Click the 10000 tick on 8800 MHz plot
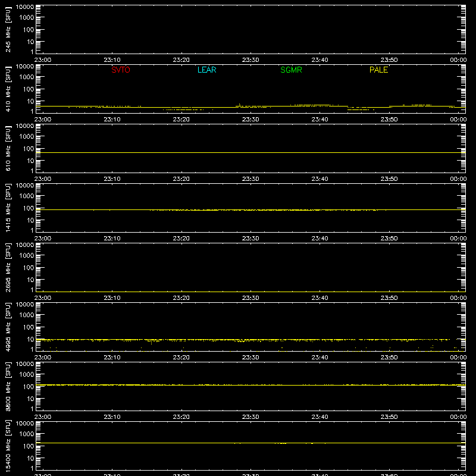Viewport: 476px width, 476px height. [x=25, y=364]
